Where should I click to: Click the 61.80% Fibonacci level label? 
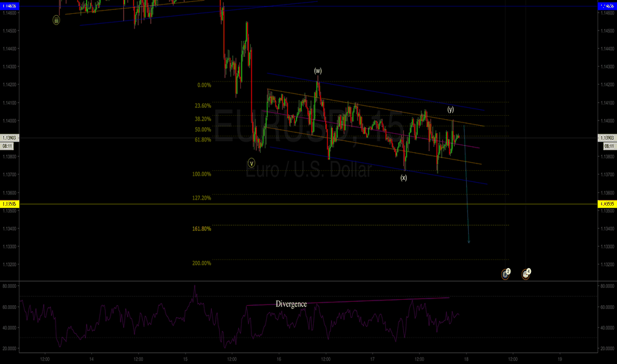pos(203,140)
